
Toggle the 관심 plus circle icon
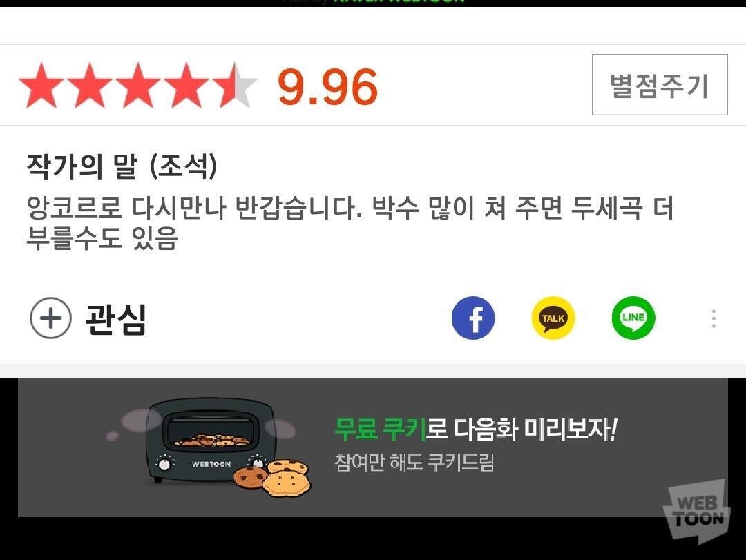pos(50,318)
